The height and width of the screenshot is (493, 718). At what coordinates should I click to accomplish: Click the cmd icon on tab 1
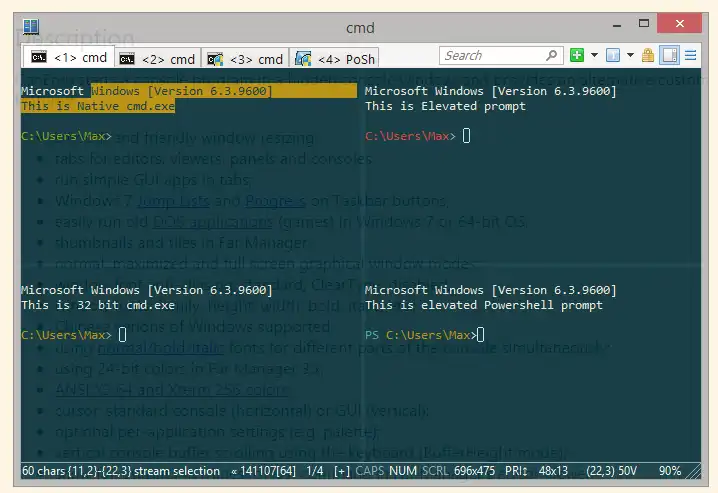[x=39, y=57]
